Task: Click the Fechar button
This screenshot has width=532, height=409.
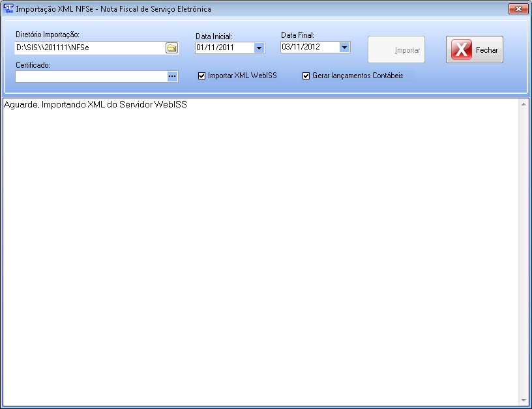Action: (474, 49)
